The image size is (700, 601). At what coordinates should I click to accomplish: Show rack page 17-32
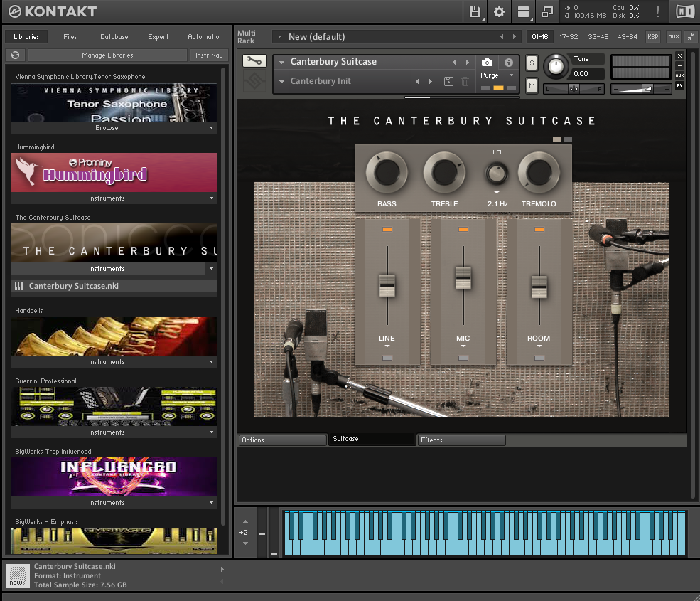(569, 37)
